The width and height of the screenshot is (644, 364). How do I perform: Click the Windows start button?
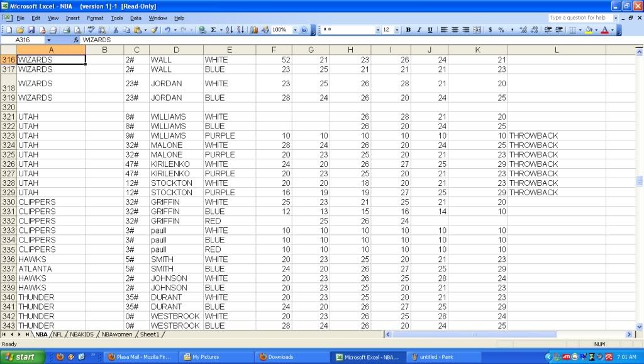(22, 357)
